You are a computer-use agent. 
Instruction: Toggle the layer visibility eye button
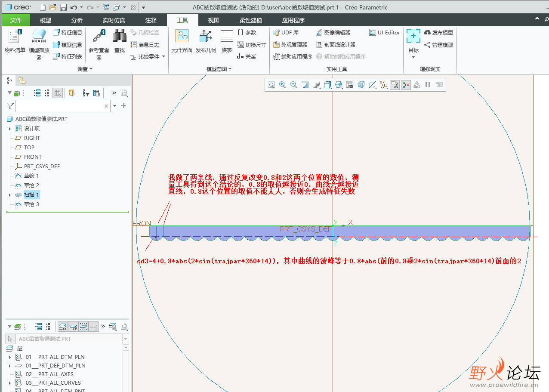62,327
